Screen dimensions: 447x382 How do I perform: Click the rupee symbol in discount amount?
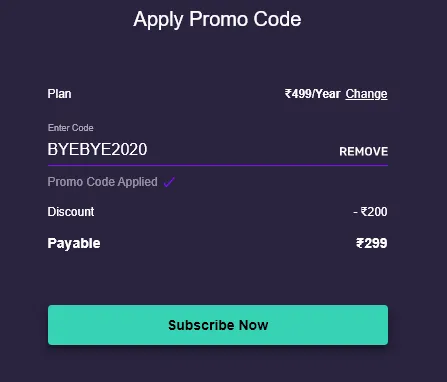[364, 211]
